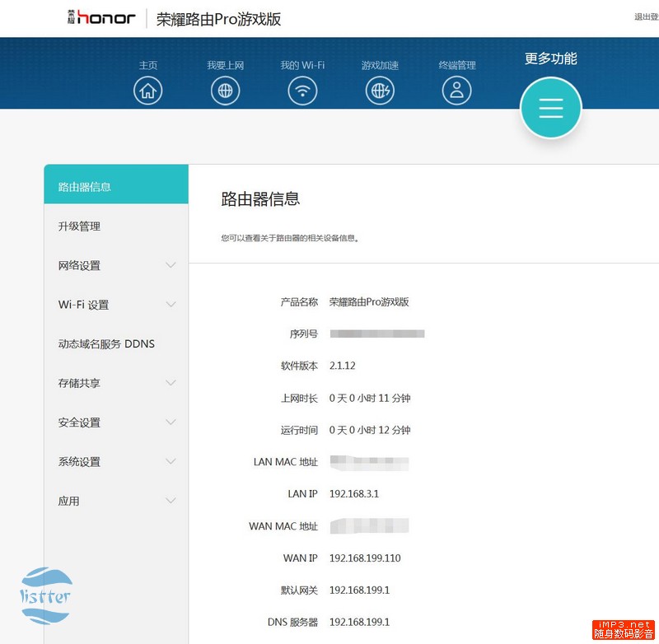Select the 路由器信息 sidebar tab

tap(85, 186)
